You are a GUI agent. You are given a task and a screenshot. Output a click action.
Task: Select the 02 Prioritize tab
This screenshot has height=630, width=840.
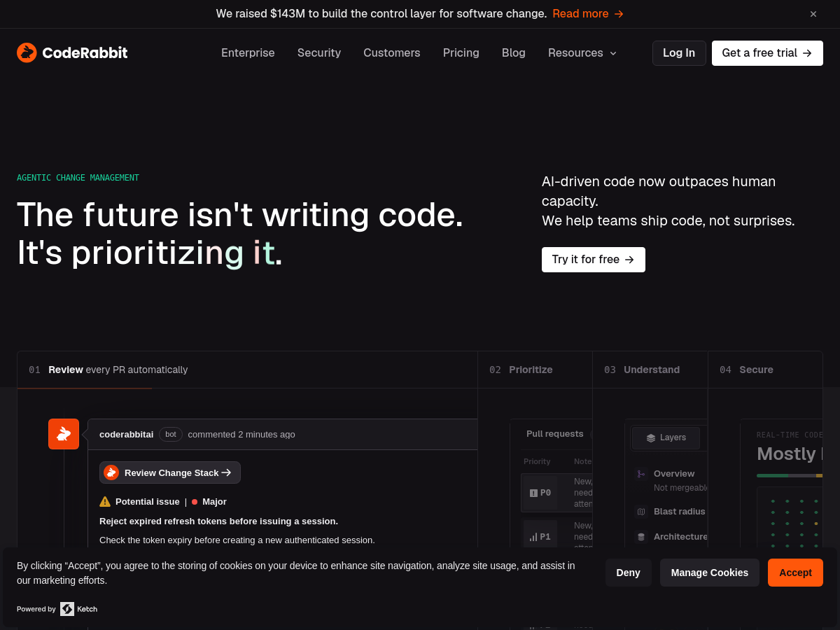535,370
